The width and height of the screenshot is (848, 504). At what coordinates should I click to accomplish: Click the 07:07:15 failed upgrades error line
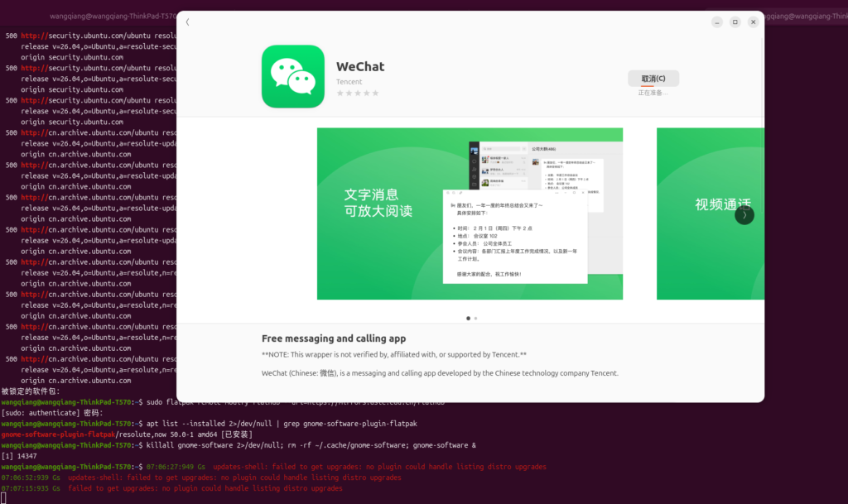coord(171,488)
